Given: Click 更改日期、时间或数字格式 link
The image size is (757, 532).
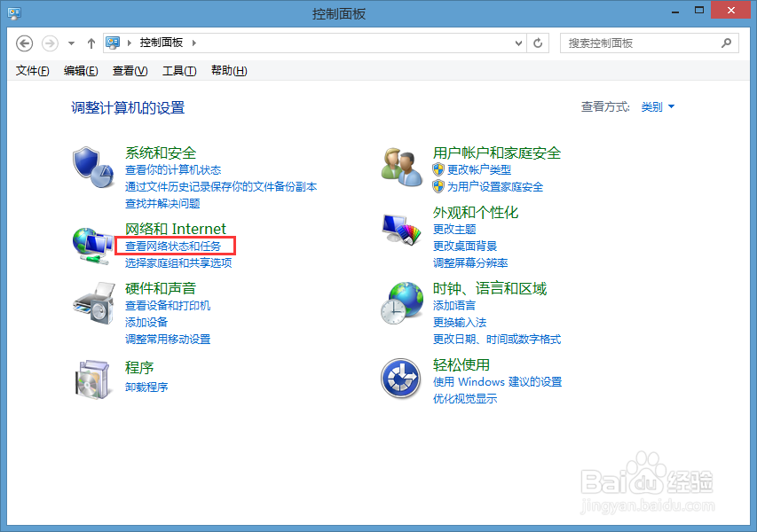Looking at the screenshot, I should (x=497, y=339).
